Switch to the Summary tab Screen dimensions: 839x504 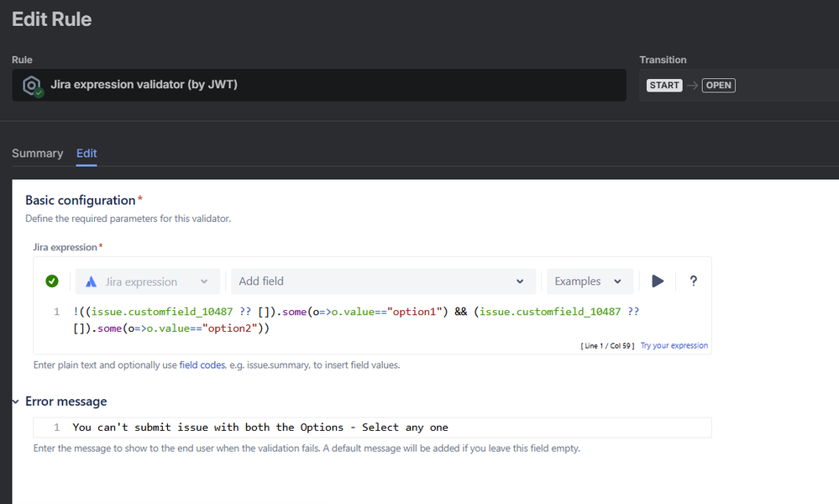pyautogui.click(x=38, y=154)
